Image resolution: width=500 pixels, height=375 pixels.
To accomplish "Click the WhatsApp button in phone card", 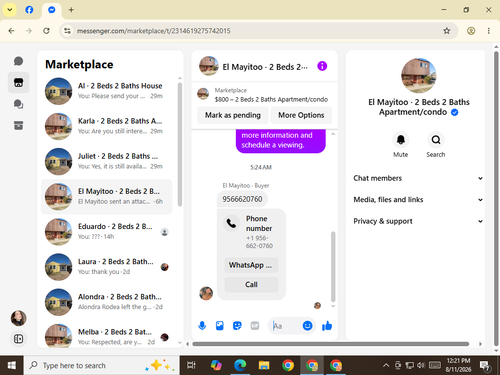I will coord(251,265).
